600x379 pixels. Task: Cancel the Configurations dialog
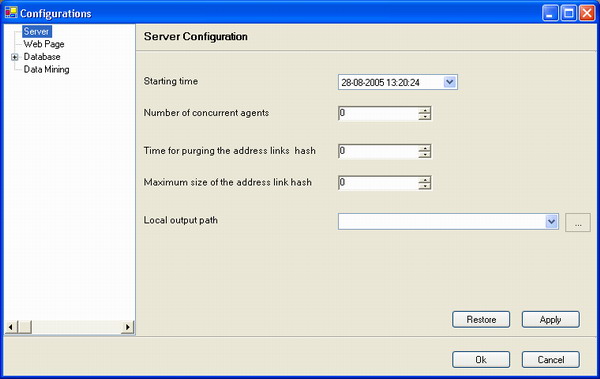pos(551,359)
